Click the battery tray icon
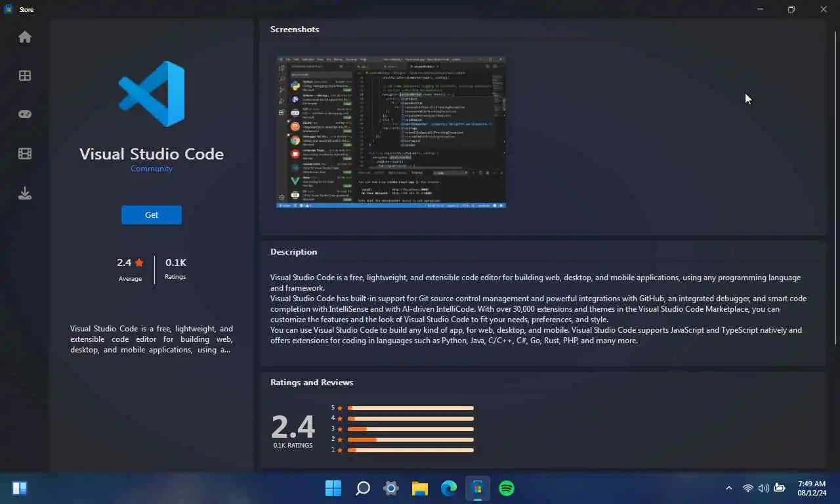 (x=780, y=488)
